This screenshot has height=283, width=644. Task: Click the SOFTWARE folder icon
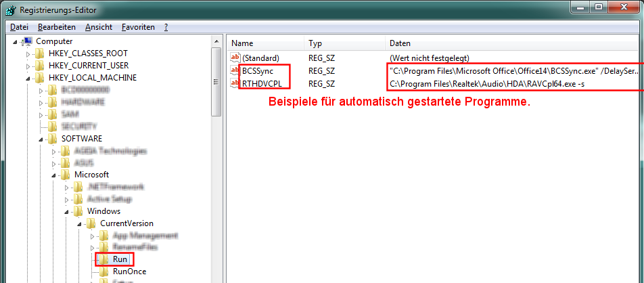(x=53, y=139)
